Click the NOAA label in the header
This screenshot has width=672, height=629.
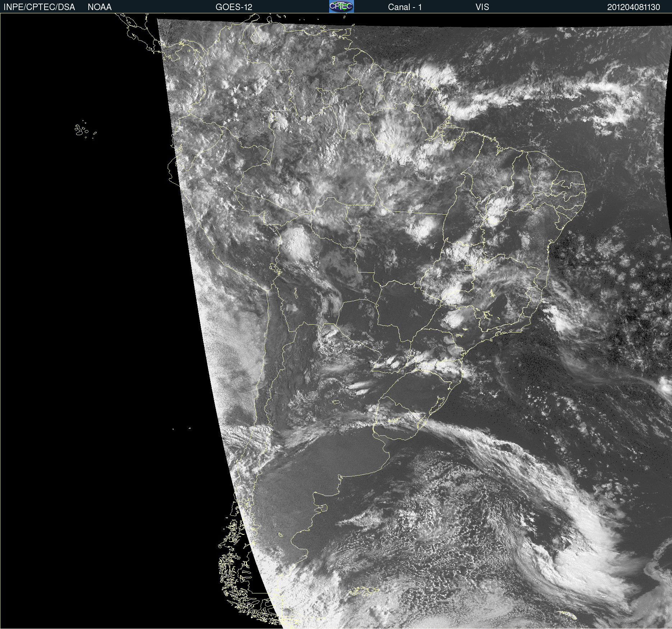coord(100,7)
